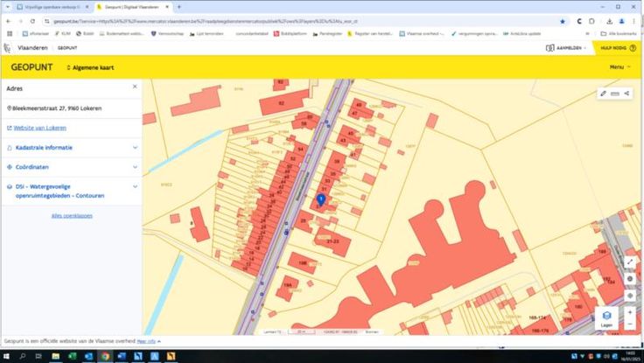Open the Algemene kaart map selector
This screenshot has width=644, height=363.
click(x=90, y=66)
